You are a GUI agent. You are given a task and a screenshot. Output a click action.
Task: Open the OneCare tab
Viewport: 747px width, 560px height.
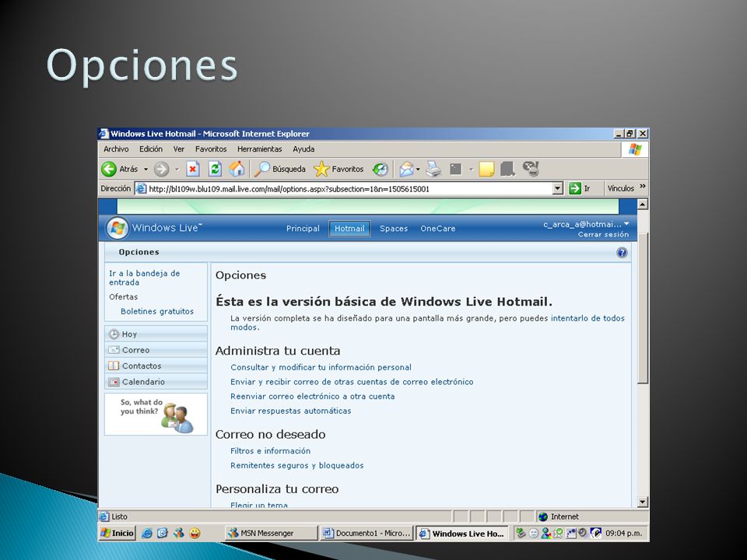(x=438, y=229)
